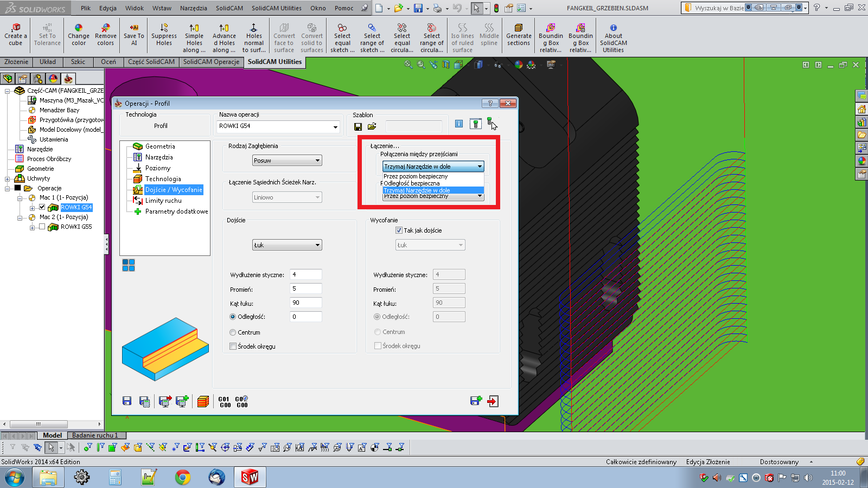868x488 pixels.
Task: Open Nazwa operacji ROWKI G54 dropdown
Action: tap(335, 127)
